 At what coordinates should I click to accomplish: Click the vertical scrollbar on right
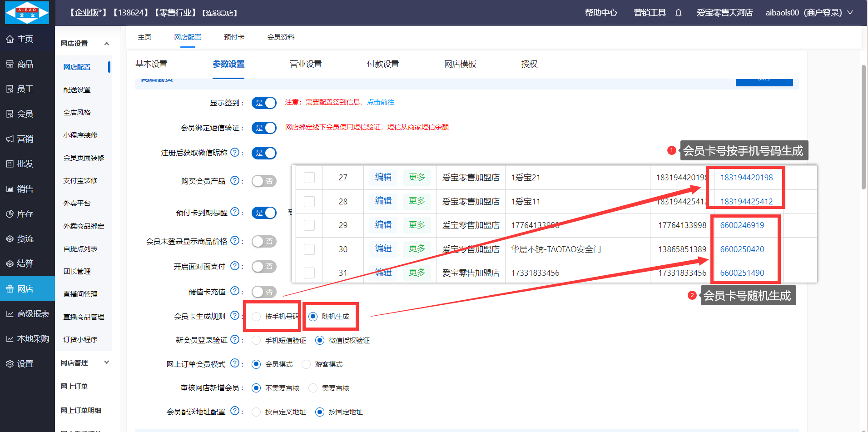(x=863, y=127)
